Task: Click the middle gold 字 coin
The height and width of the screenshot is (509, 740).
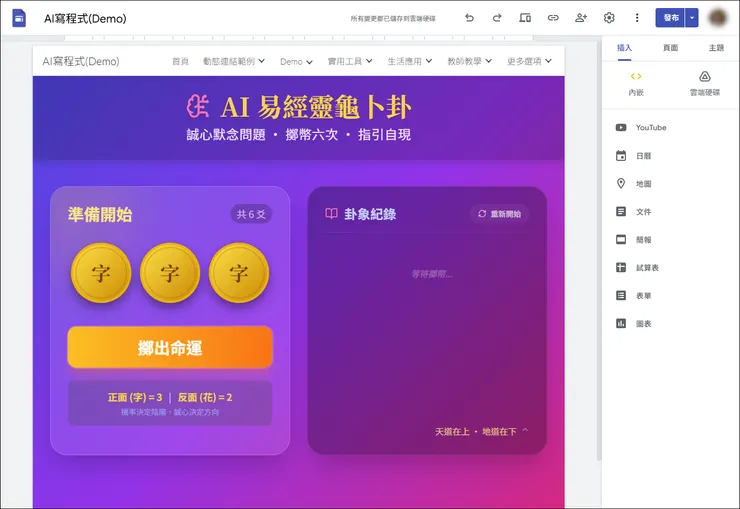Action: [x=170, y=273]
